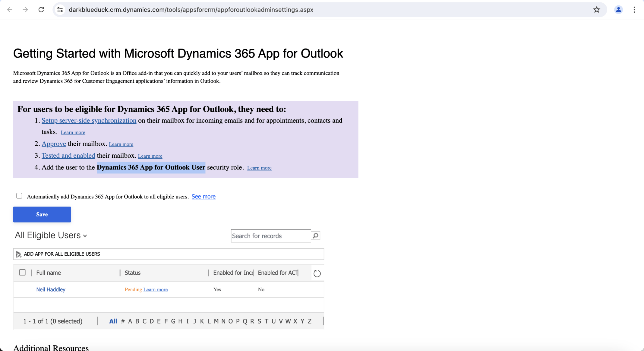Select the All filter in the alphabet bar
Viewport: 644px width, 351px height.
[x=113, y=321]
